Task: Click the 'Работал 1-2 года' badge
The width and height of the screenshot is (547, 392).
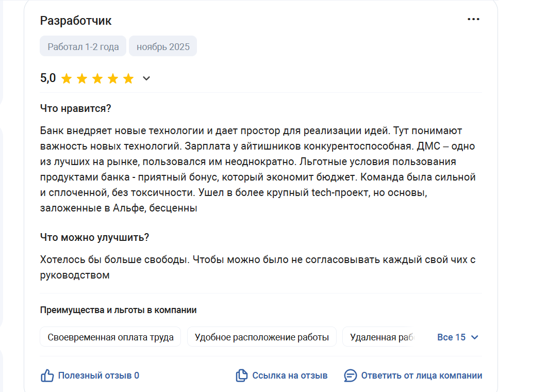Action: pos(83,47)
